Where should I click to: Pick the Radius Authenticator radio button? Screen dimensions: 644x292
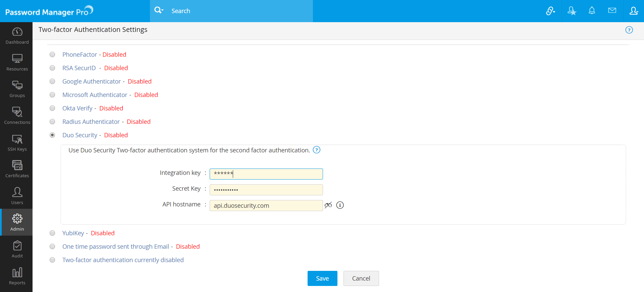click(52, 121)
